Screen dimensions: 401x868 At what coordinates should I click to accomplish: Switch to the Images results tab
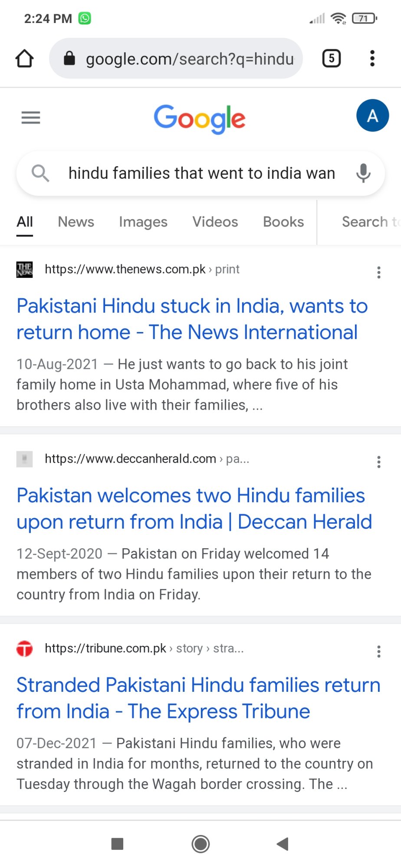pyautogui.click(x=143, y=222)
